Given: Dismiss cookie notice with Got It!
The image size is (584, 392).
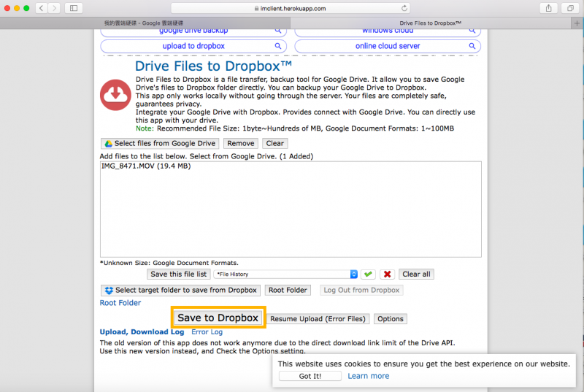Looking at the screenshot, I should coord(310,377).
